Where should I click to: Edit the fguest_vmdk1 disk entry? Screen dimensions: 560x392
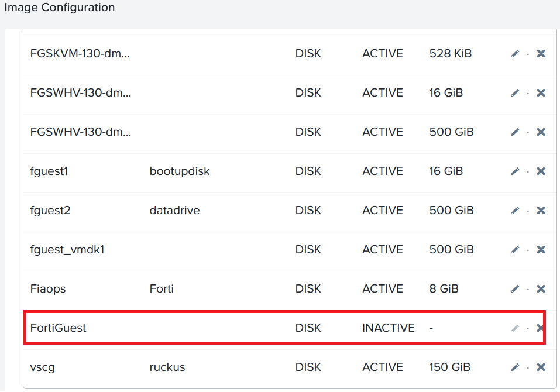514,249
